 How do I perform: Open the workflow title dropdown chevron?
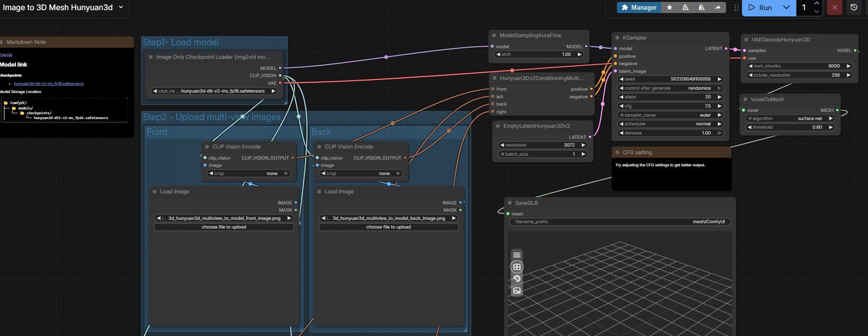(x=121, y=7)
